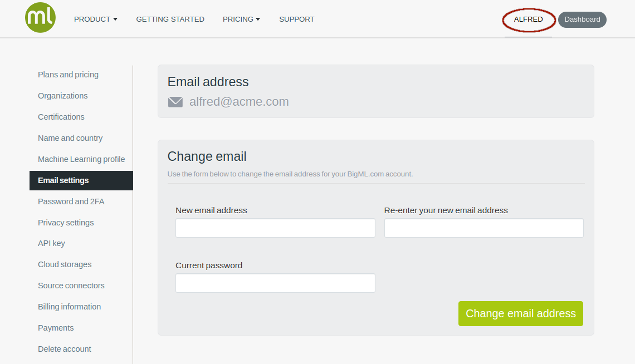Open the API key page

pos(51,243)
